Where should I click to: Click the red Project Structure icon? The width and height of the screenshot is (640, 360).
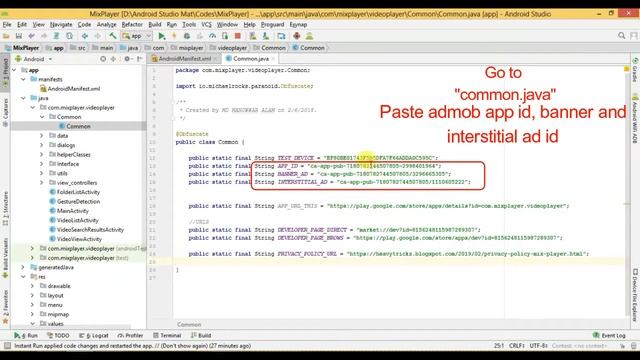click(x=297, y=36)
